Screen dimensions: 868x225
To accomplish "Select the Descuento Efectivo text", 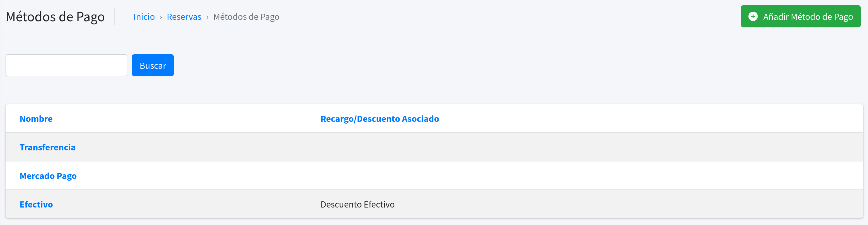I will click(x=358, y=204).
